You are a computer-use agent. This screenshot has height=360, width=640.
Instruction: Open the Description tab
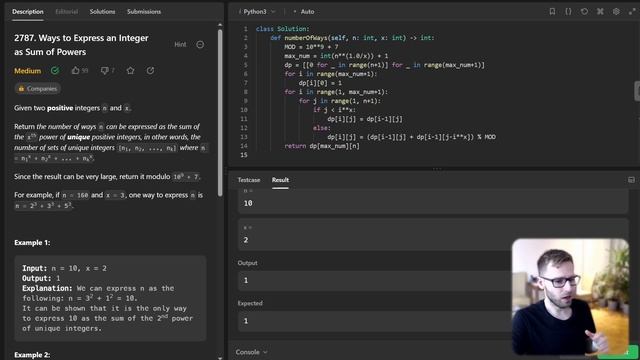[x=28, y=11]
